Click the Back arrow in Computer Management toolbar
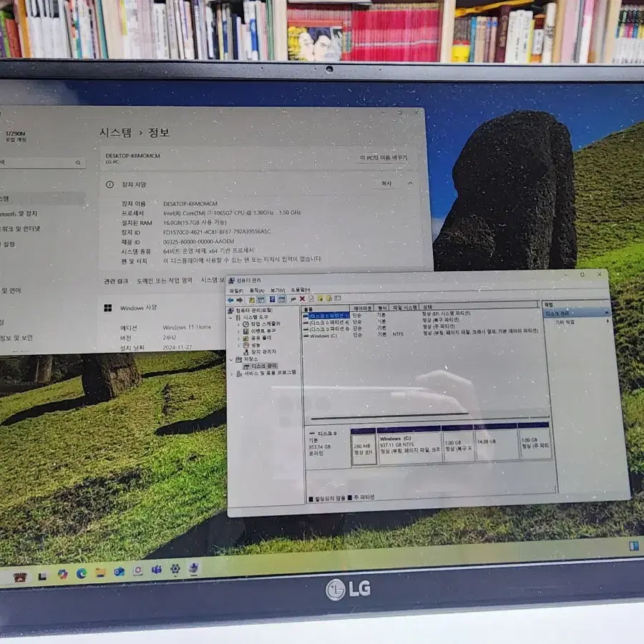Viewport: 644px width, 644px height. pos(231,301)
